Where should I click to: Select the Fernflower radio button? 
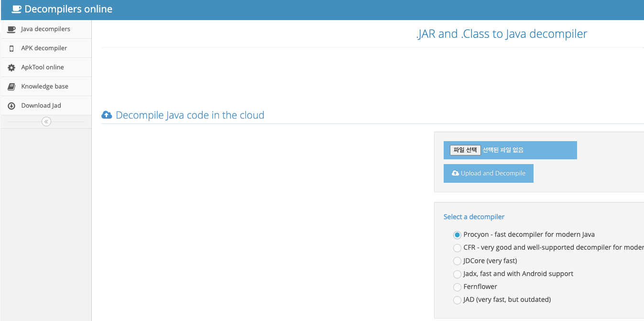(457, 287)
